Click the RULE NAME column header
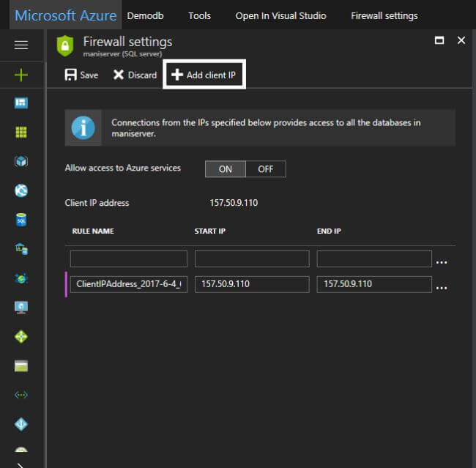476x468 pixels. click(x=93, y=231)
